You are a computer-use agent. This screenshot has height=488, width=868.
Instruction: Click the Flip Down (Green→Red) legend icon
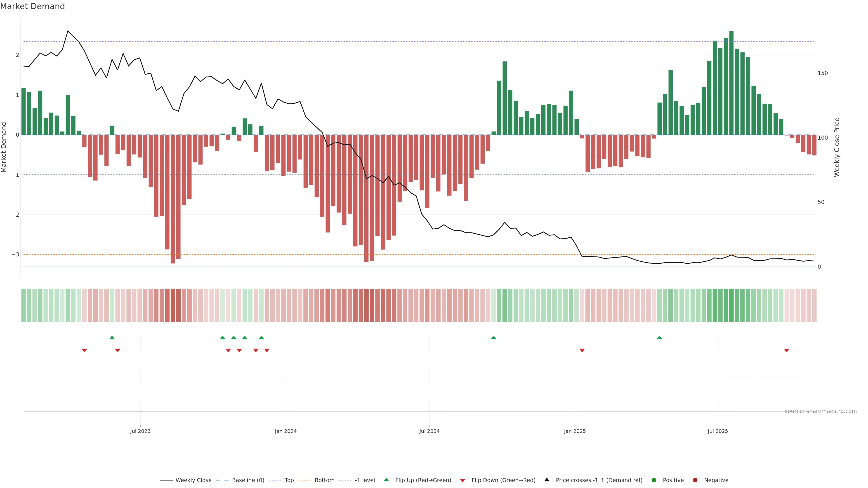(x=463, y=481)
